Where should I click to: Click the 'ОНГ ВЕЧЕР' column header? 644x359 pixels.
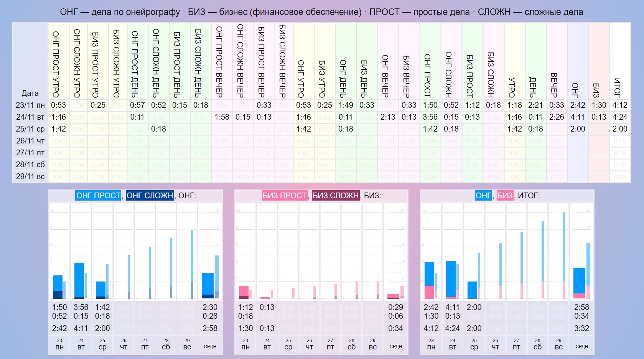(x=388, y=61)
